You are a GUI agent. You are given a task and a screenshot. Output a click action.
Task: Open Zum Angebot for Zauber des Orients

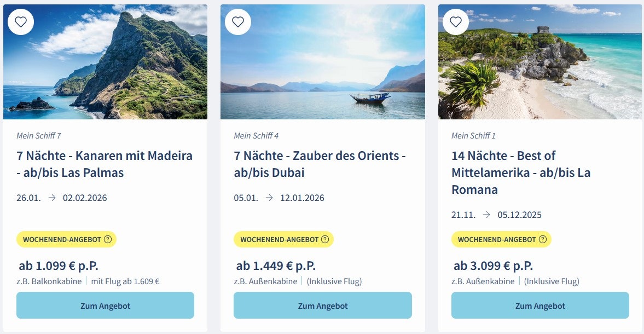[x=323, y=306]
